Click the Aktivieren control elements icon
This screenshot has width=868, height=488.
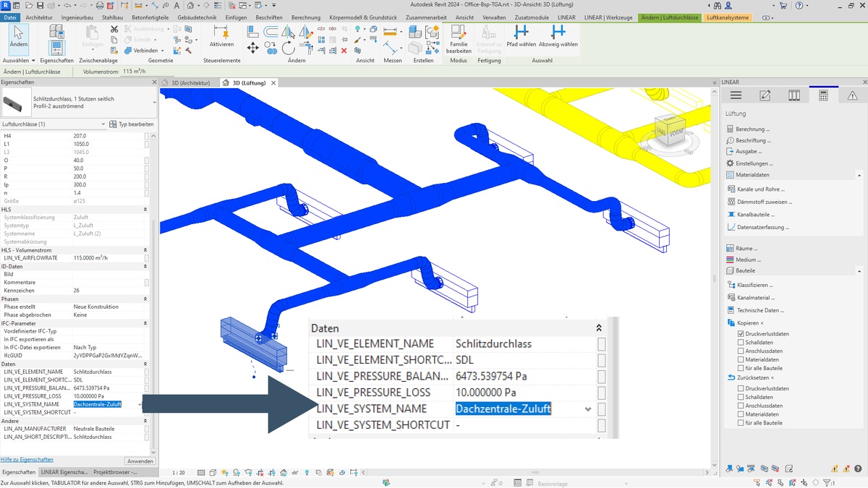pyautogui.click(x=221, y=37)
